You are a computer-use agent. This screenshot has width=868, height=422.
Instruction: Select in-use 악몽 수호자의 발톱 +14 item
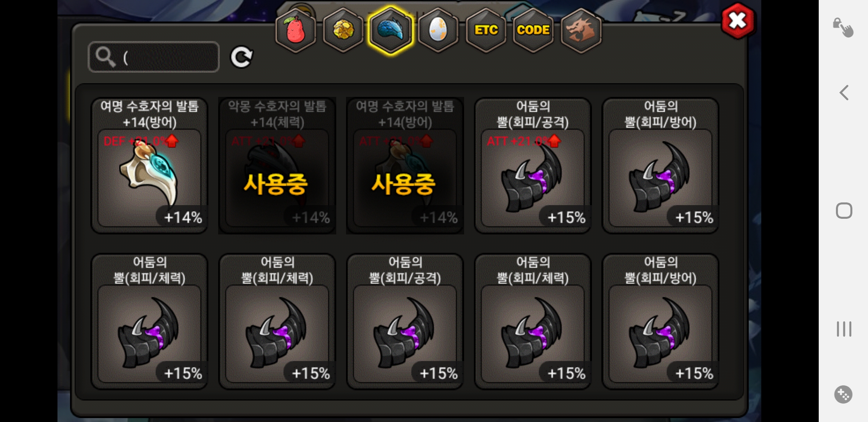pos(277,166)
